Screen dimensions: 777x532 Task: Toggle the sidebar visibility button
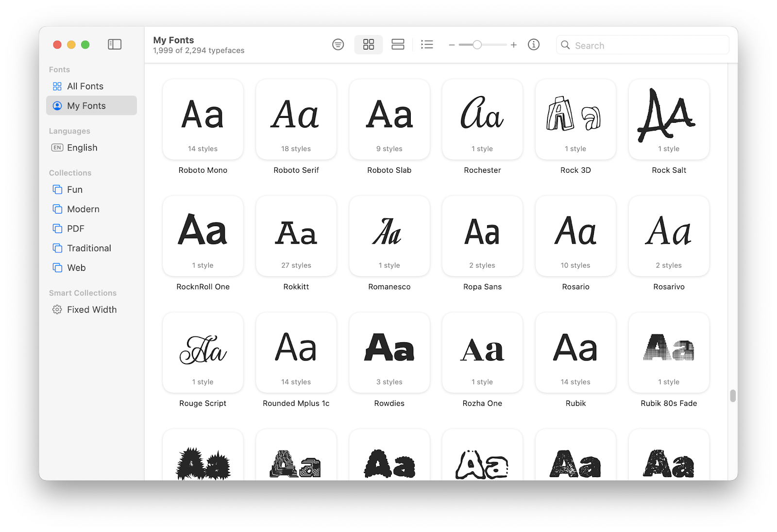tap(115, 45)
